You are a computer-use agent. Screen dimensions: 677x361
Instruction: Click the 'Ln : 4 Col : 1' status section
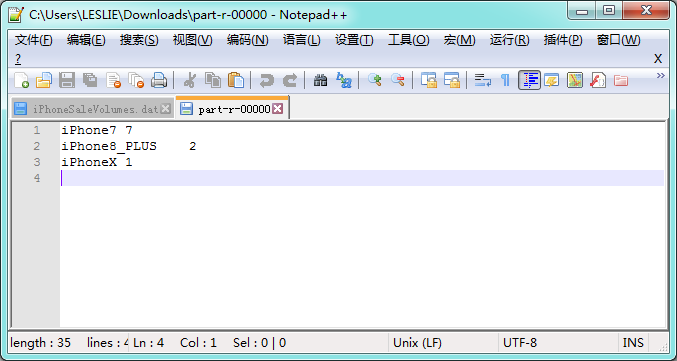click(x=175, y=343)
